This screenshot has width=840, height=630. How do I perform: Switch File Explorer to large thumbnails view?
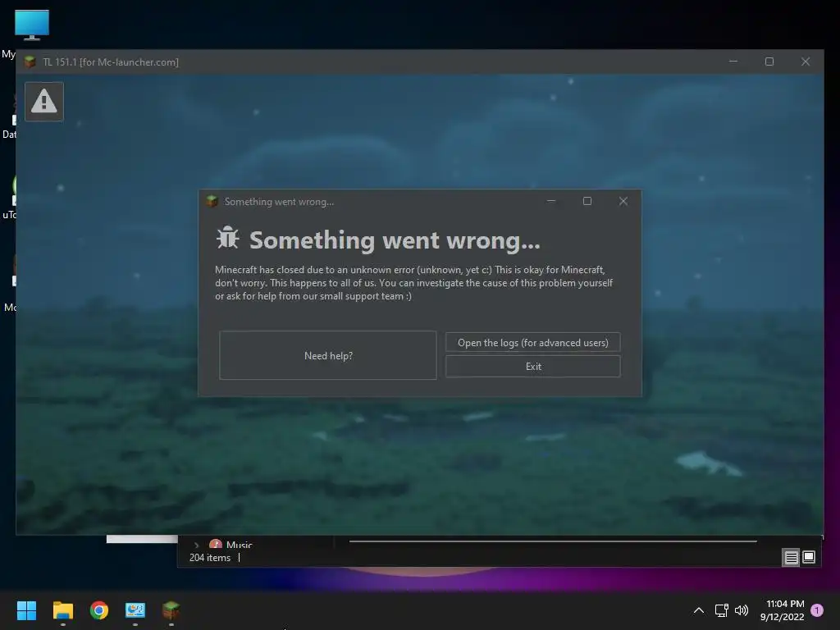point(809,557)
